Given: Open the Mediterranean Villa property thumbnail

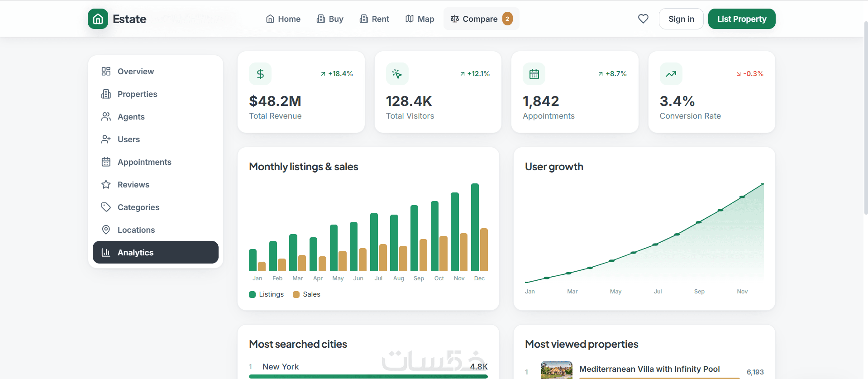Looking at the screenshot, I should [557, 370].
